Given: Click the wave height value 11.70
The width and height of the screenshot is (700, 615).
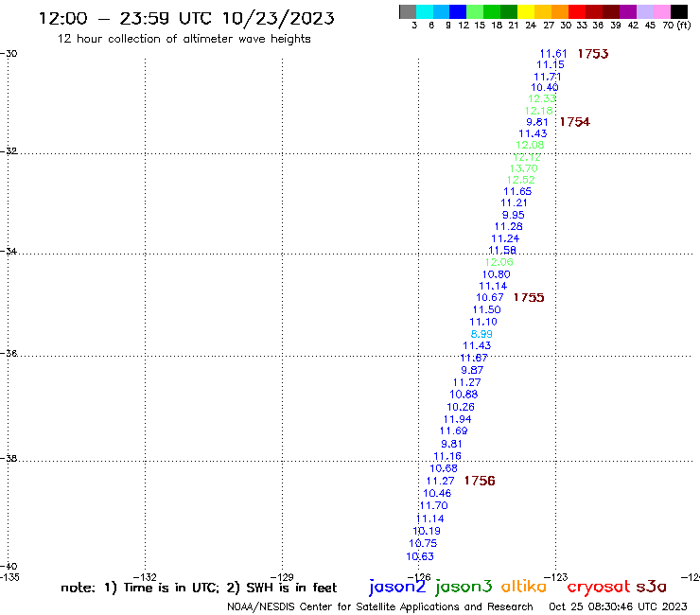Looking at the screenshot, I should point(434,505).
